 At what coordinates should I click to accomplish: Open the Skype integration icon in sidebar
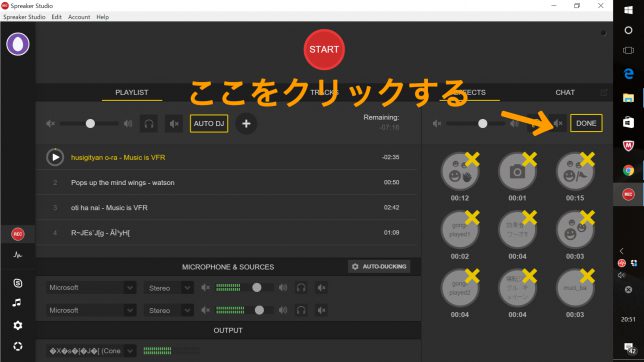pyautogui.click(x=18, y=283)
